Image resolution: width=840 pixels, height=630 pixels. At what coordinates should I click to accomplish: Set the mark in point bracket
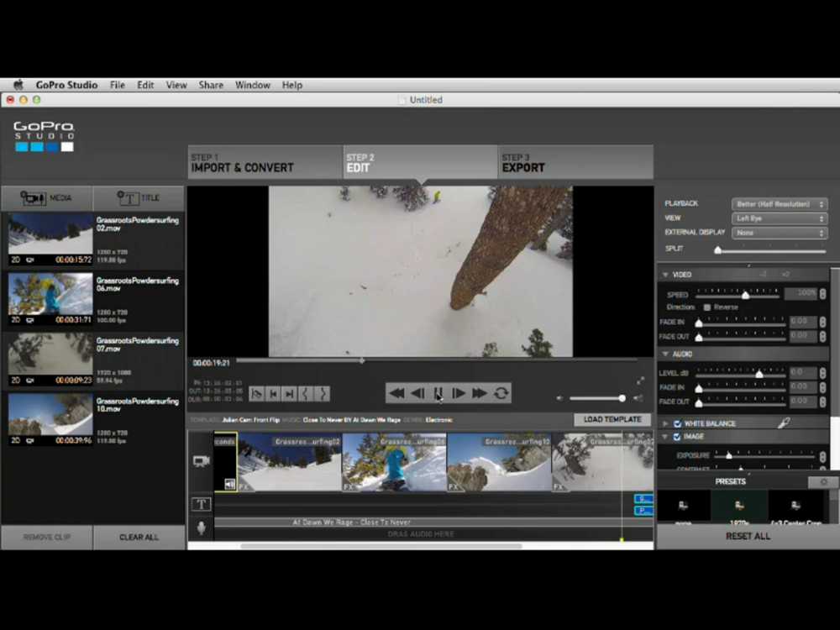tap(306, 394)
